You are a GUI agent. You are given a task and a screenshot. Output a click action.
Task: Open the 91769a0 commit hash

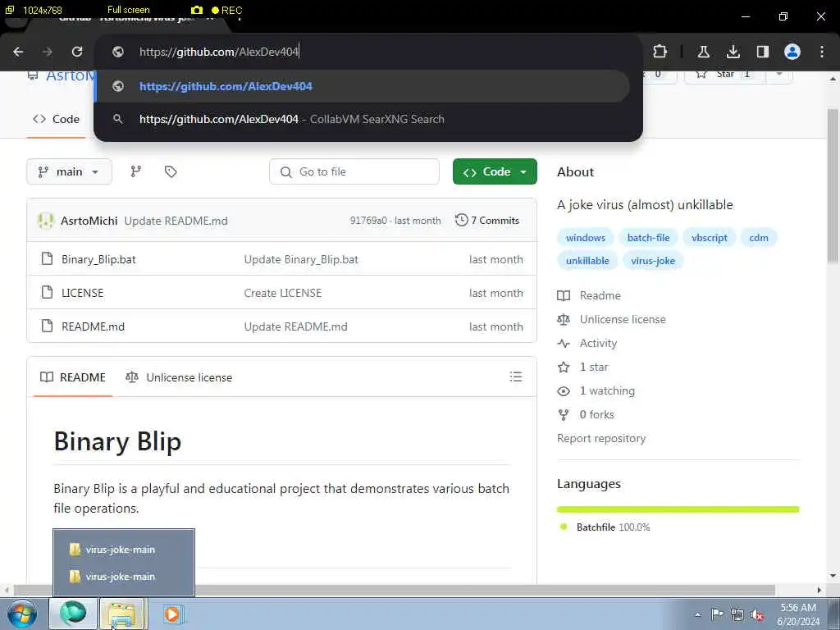[368, 221]
